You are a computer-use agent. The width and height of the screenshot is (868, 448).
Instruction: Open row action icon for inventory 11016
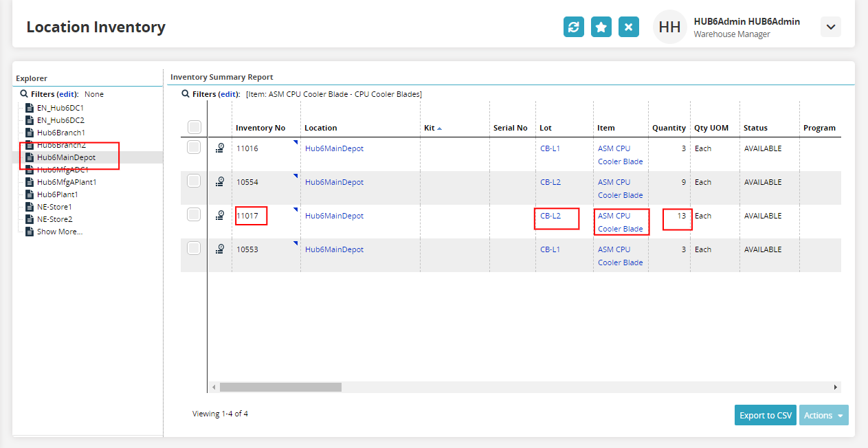tap(220, 148)
